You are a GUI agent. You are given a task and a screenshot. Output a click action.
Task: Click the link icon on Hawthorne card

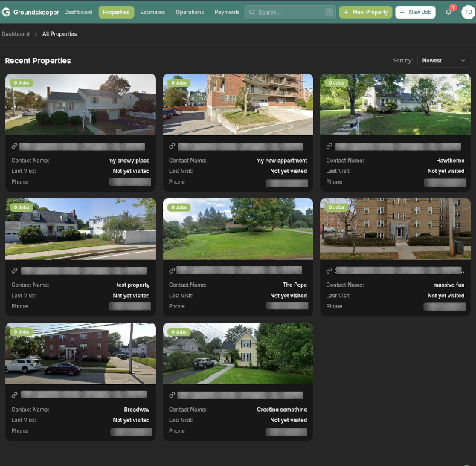point(329,146)
